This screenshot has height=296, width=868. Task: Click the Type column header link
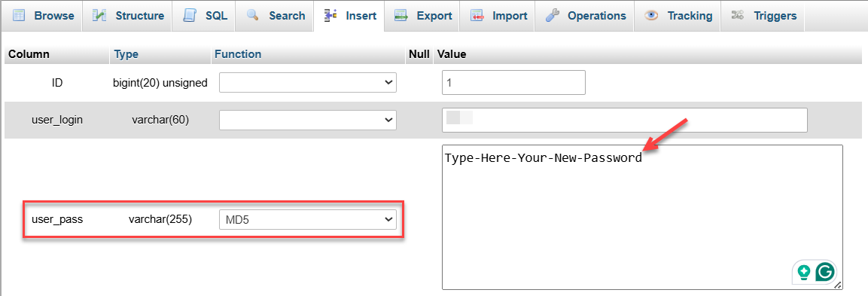click(x=126, y=54)
